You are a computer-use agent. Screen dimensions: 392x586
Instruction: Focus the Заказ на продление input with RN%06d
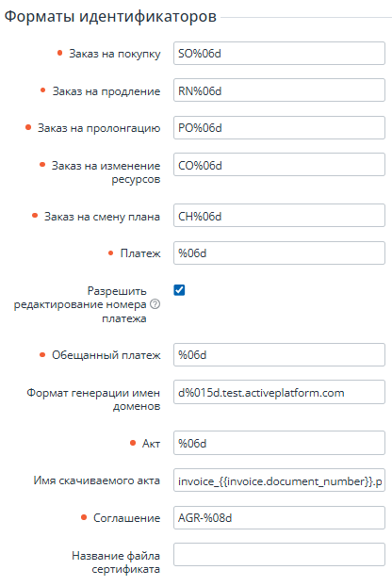click(x=279, y=90)
